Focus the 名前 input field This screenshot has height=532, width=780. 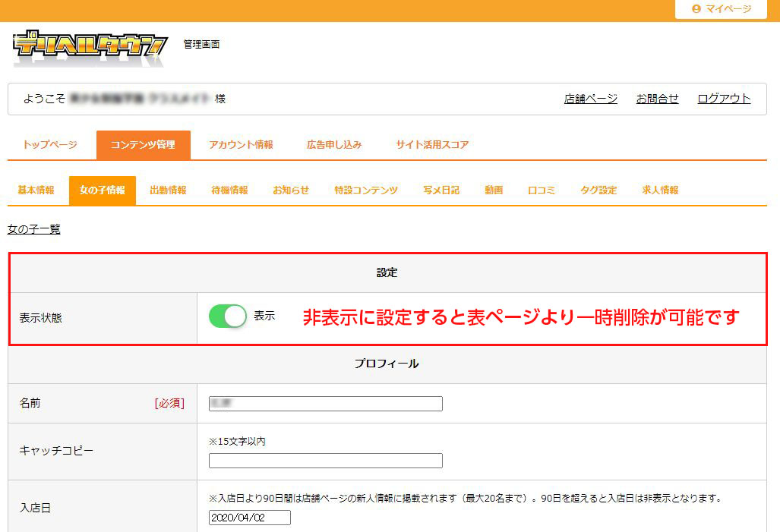click(325, 404)
